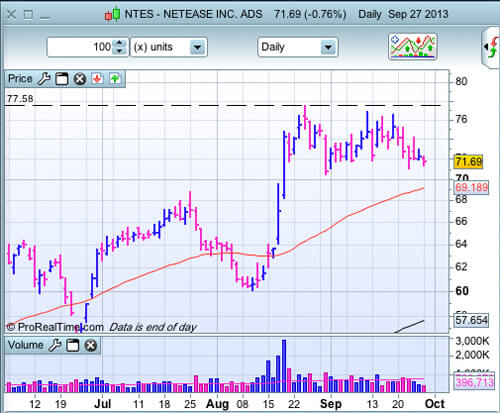Click the tallest blue volume bar

[x=284, y=366]
